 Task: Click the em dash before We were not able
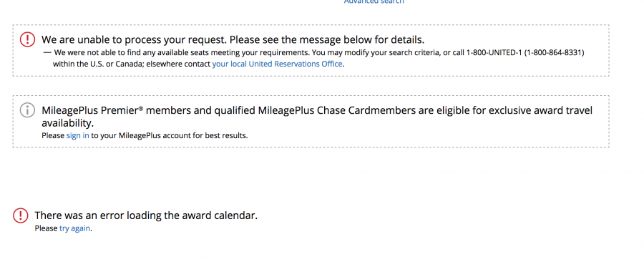pos(47,52)
